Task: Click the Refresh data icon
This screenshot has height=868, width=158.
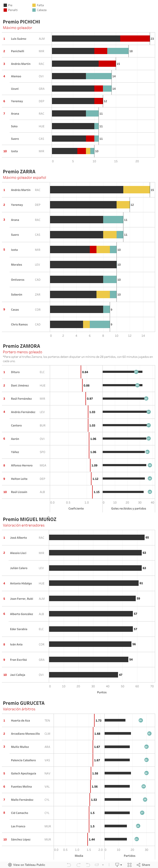Action: click(x=97, y=865)
